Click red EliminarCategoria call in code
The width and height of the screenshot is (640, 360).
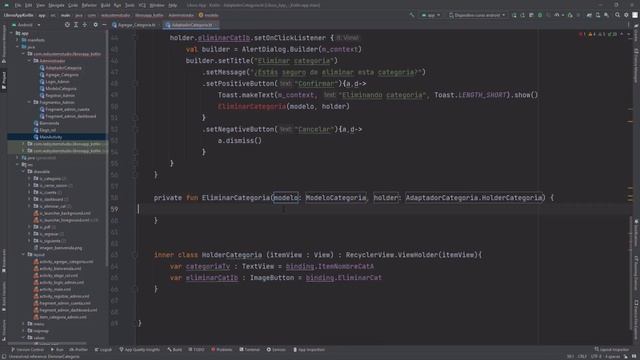tap(252, 107)
